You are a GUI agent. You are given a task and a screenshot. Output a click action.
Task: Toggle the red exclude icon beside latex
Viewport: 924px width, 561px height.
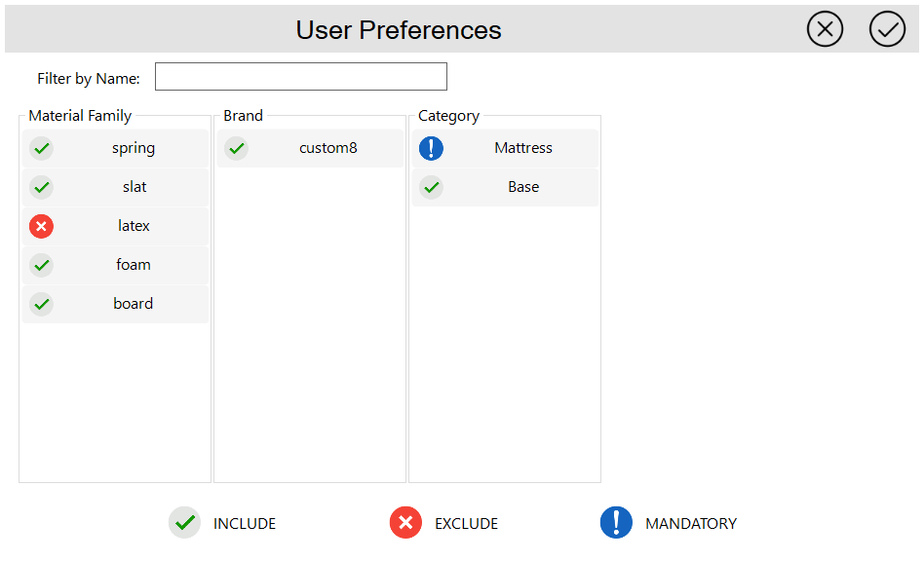(x=41, y=226)
